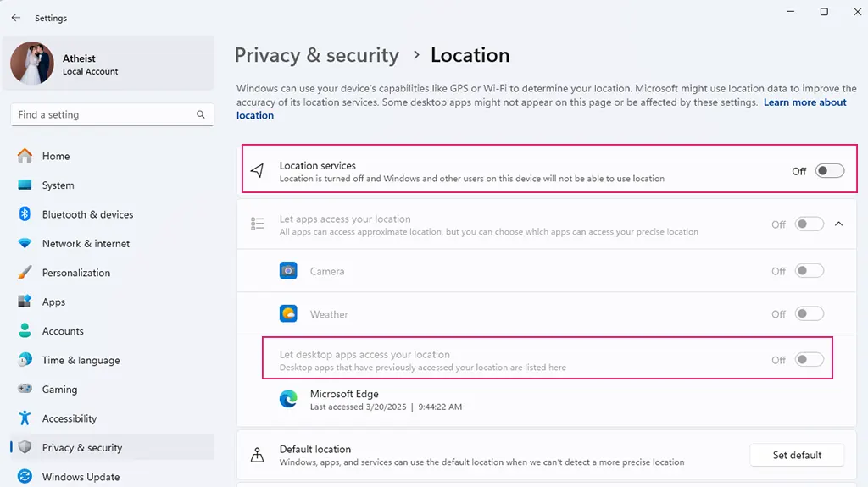Click the Windows Update icon
The height and width of the screenshot is (487, 868).
[25, 477]
